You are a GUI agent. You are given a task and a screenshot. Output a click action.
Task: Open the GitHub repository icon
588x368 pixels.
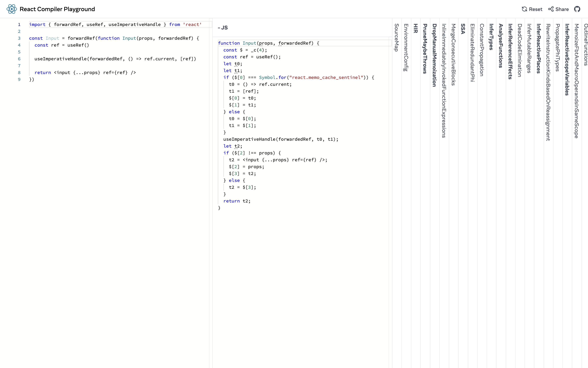coord(577,9)
